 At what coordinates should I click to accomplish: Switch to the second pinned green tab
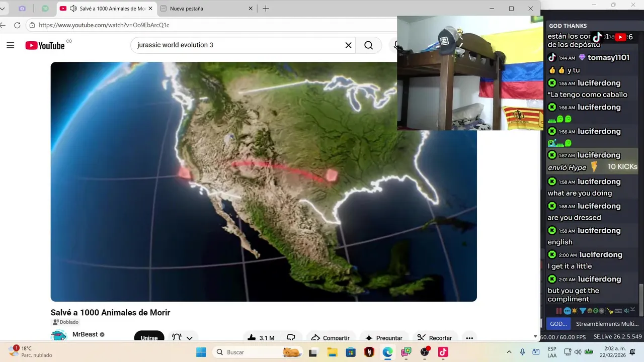pyautogui.click(x=45, y=9)
